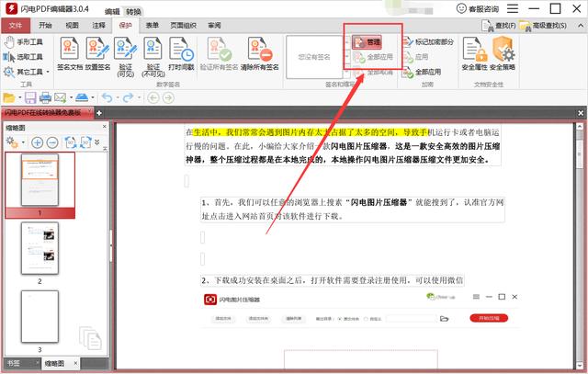Select the 手形工具 hand tool
588x374 pixels.
[23, 42]
